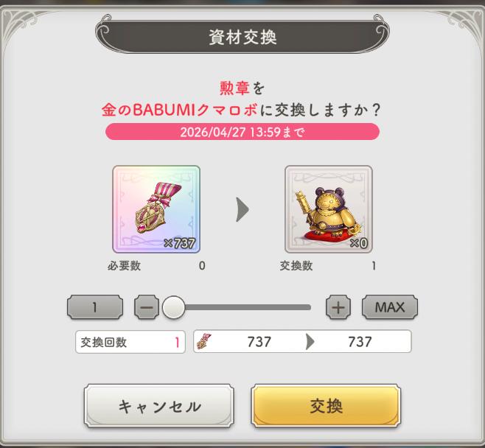Click the minimum quantity button labeled 1
The height and width of the screenshot is (448, 485).
point(95,307)
